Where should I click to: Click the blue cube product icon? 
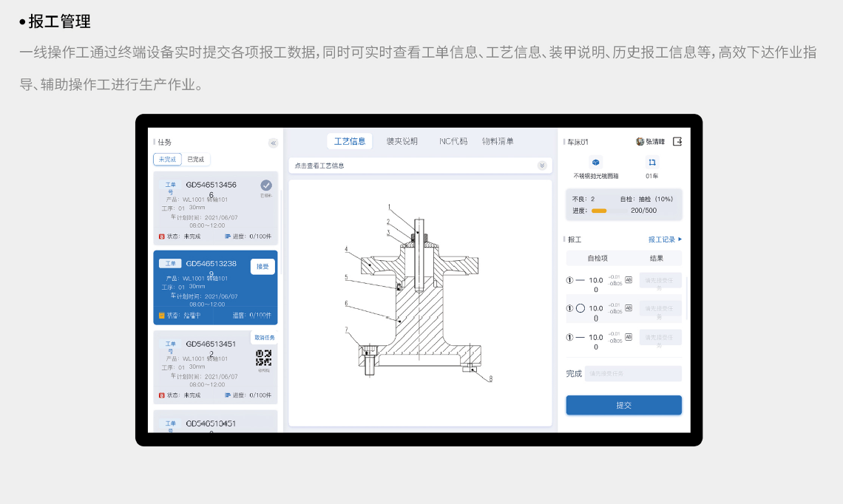tap(595, 163)
